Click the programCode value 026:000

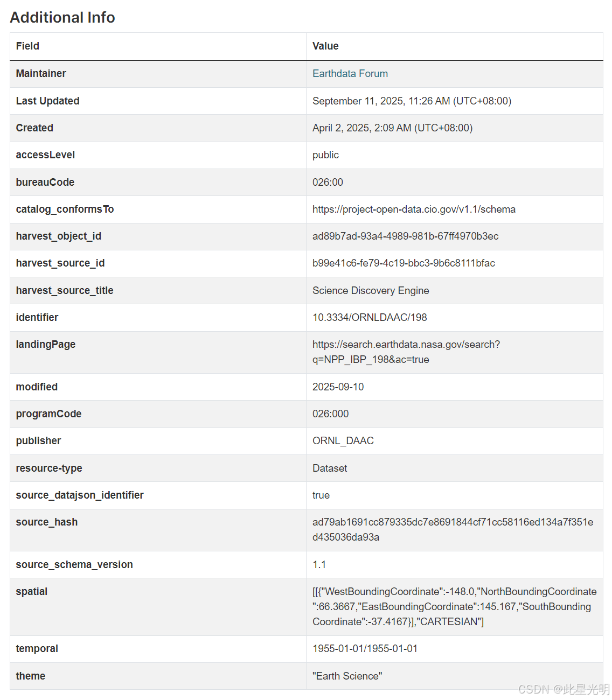click(x=330, y=414)
